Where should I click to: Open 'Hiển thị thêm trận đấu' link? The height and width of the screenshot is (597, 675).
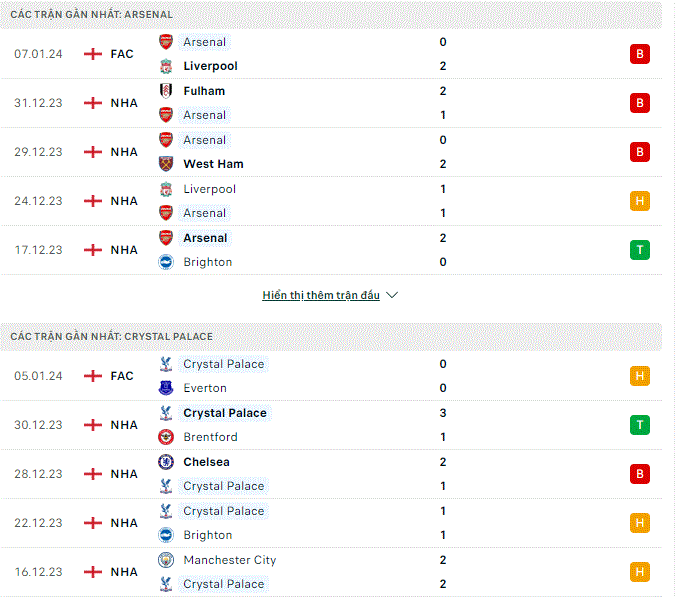point(321,295)
